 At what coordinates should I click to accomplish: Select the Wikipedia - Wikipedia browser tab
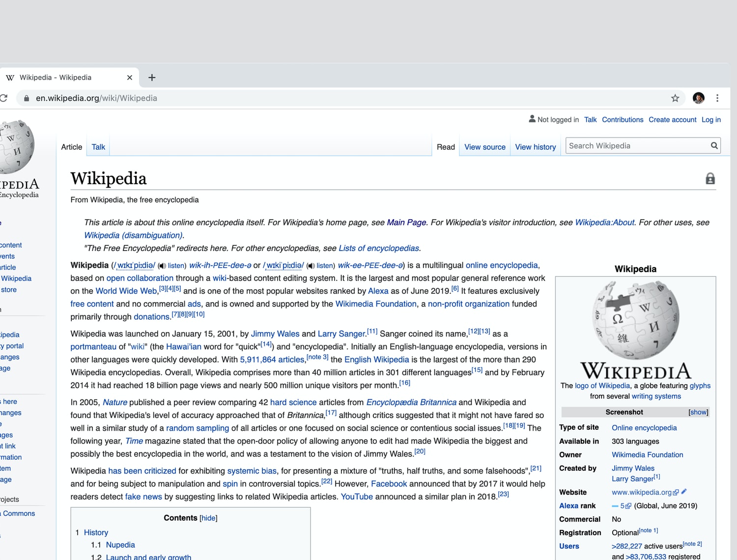(x=69, y=78)
